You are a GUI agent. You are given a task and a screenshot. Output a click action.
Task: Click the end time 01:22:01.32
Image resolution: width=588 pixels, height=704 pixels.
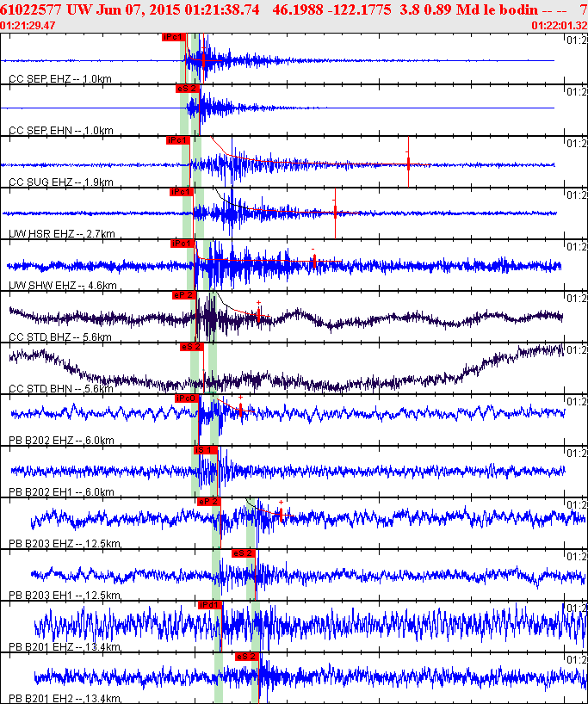pyautogui.click(x=560, y=26)
